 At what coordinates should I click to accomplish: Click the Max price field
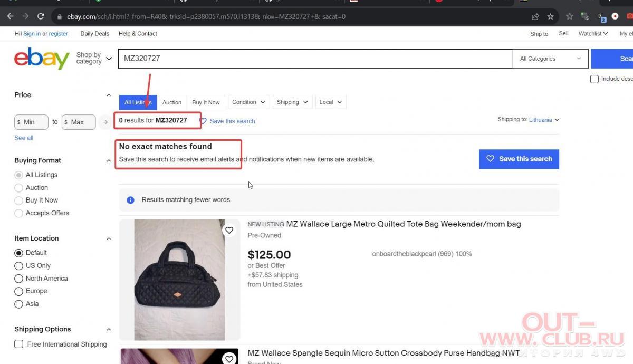[x=79, y=122]
